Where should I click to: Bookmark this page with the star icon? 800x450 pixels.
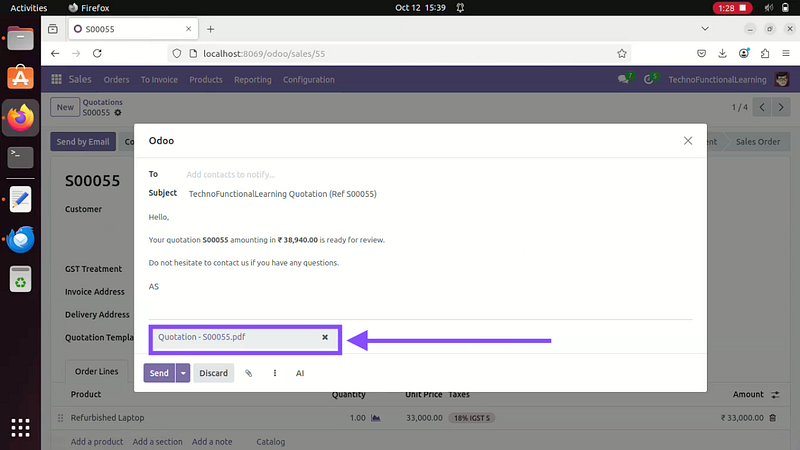click(x=622, y=53)
